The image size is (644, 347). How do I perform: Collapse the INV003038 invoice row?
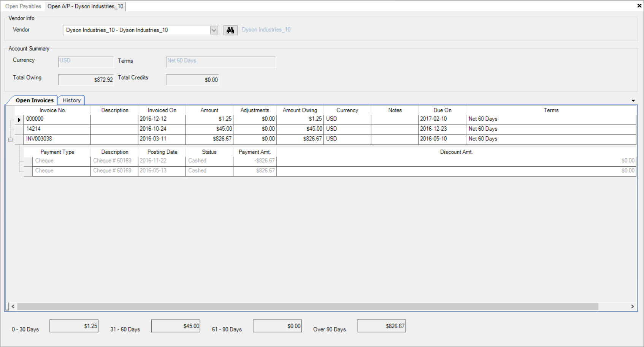pos(10,140)
